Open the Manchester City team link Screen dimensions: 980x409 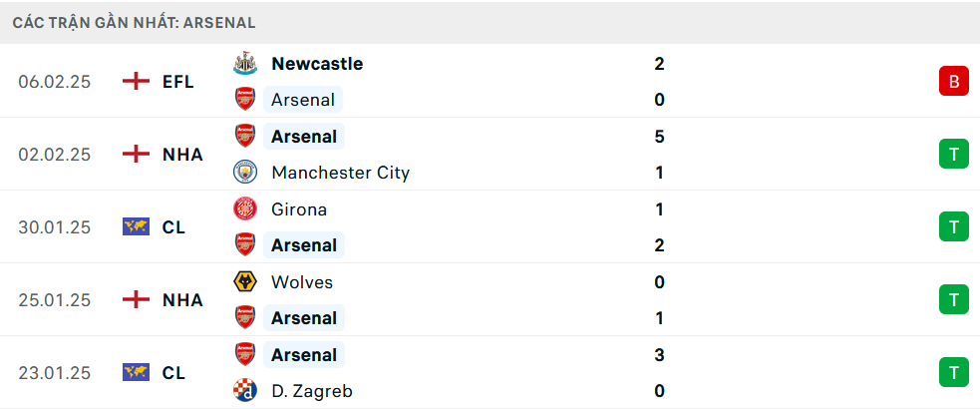(340, 173)
